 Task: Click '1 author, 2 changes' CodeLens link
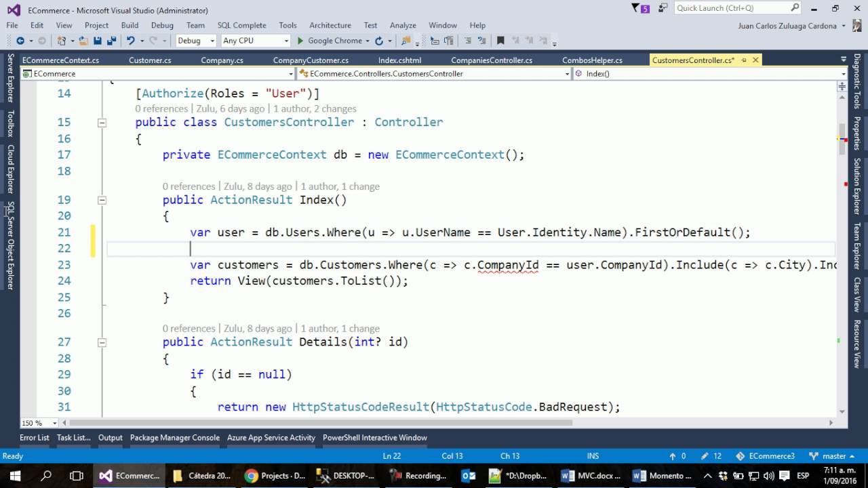click(x=315, y=108)
